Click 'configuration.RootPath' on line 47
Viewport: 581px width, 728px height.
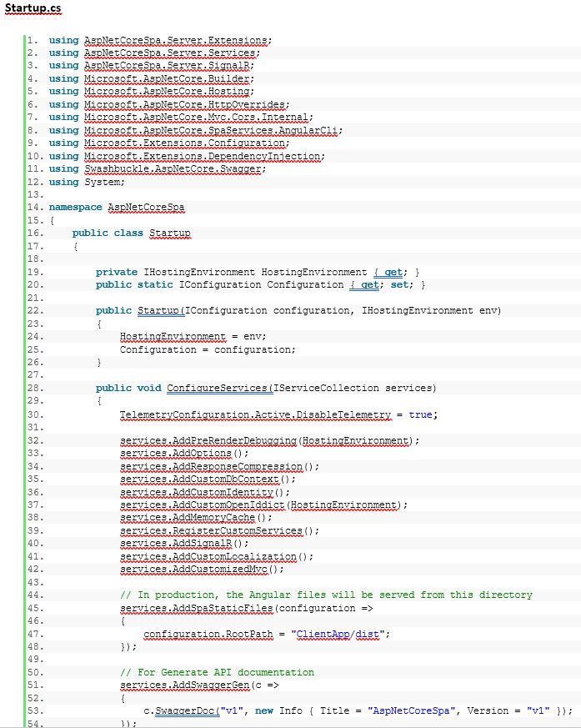pyautogui.click(x=208, y=634)
